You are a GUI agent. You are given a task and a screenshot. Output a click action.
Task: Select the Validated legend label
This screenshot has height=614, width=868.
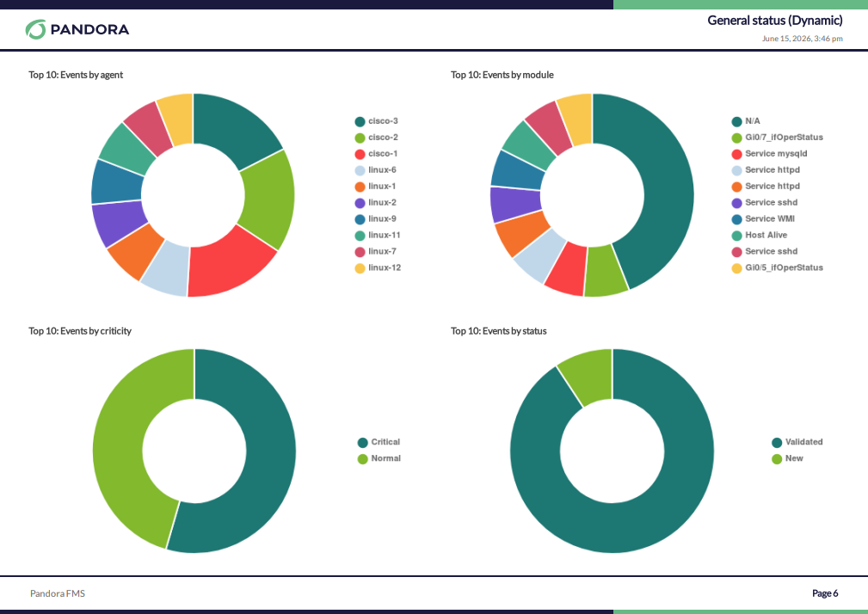click(x=803, y=442)
